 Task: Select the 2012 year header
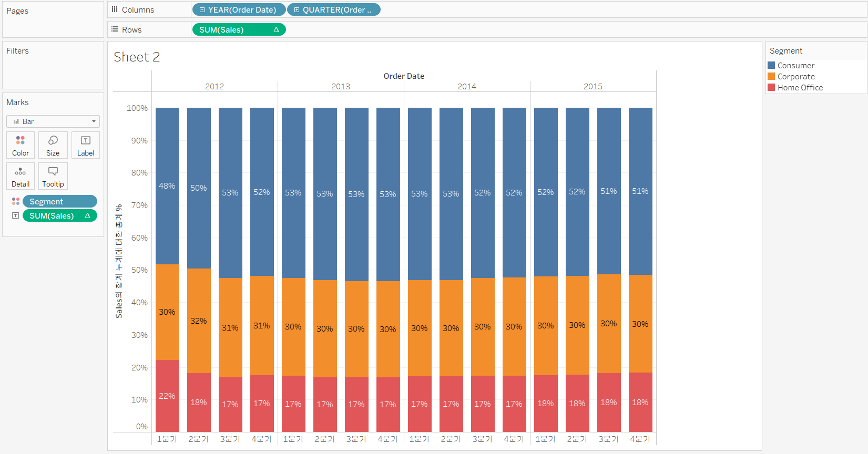215,86
